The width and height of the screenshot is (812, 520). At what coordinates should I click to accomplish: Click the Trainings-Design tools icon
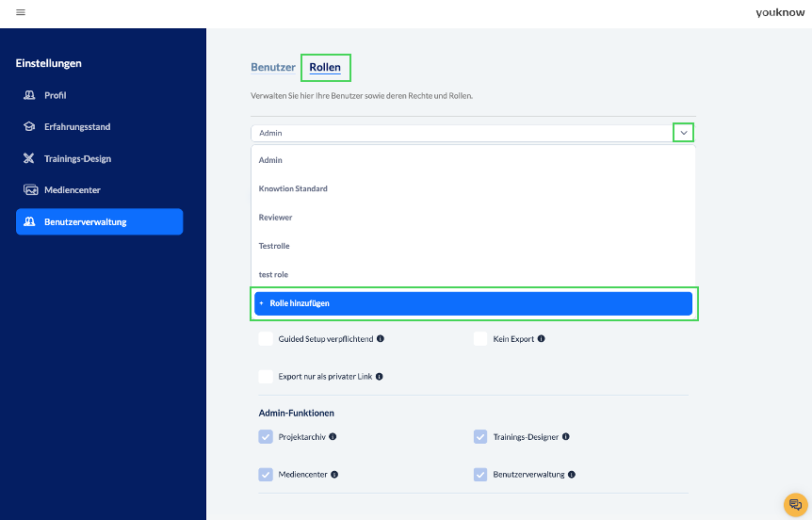29,158
